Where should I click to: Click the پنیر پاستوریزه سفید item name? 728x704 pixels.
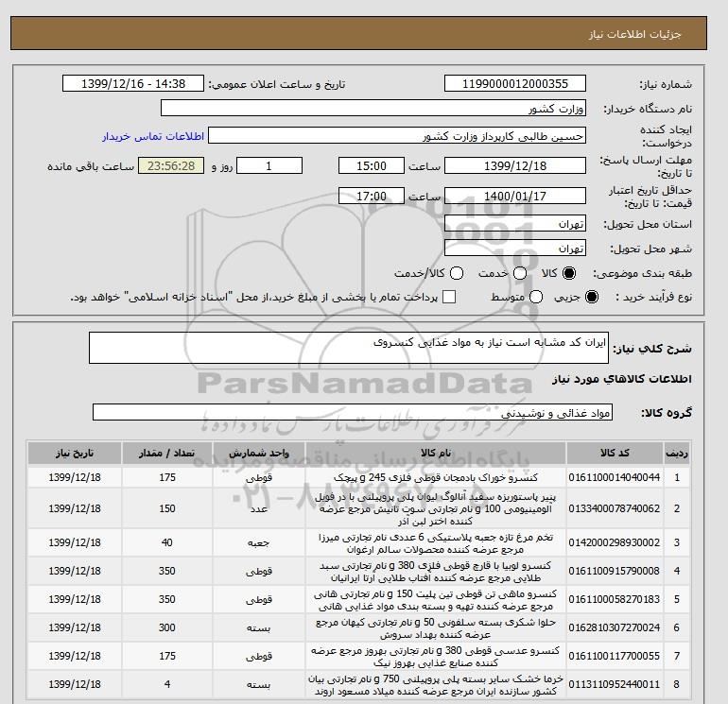point(436,508)
